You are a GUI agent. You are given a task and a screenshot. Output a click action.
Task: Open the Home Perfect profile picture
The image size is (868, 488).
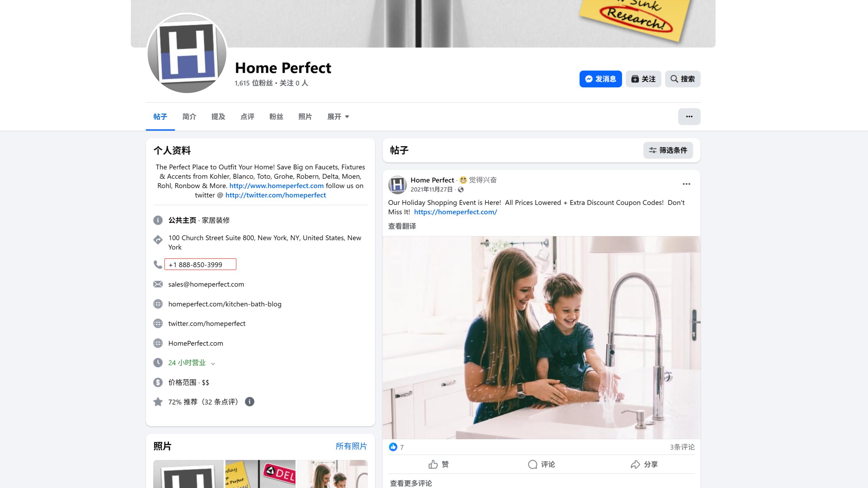pyautogui.click(x=187, y=53)
